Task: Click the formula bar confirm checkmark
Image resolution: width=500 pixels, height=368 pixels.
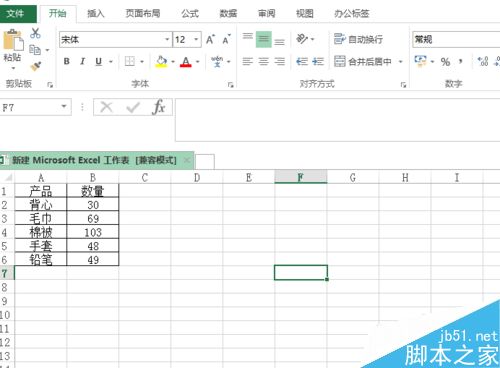Action: pyautogui.click(x=133, y=107)
